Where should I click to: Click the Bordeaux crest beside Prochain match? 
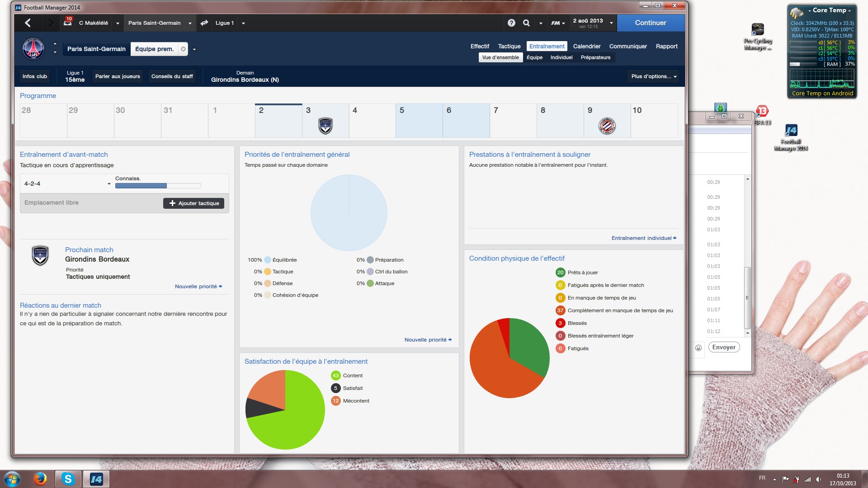point(40,255)
